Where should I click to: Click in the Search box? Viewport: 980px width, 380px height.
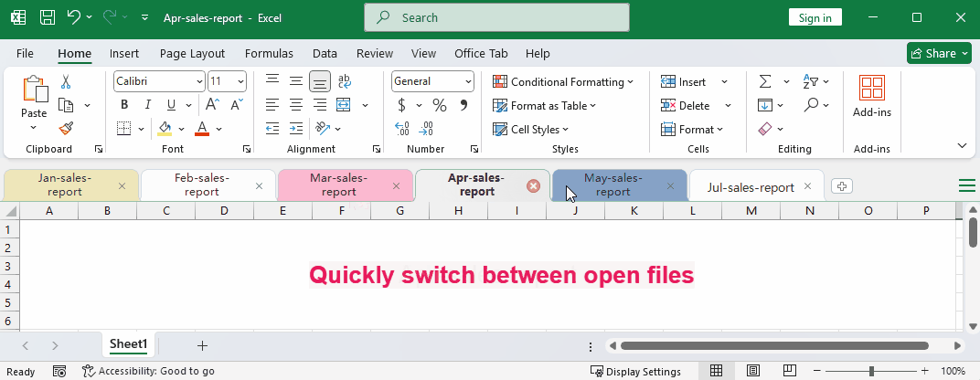[496, 17]
